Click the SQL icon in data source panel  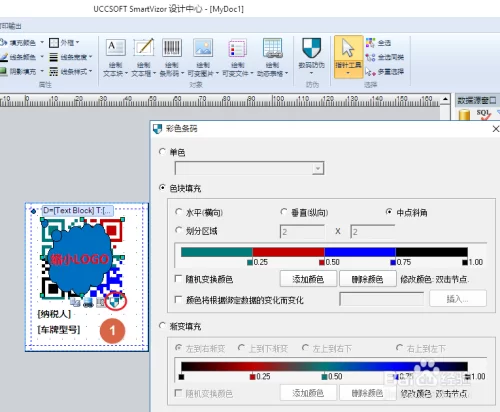click(x=484, y=115)
